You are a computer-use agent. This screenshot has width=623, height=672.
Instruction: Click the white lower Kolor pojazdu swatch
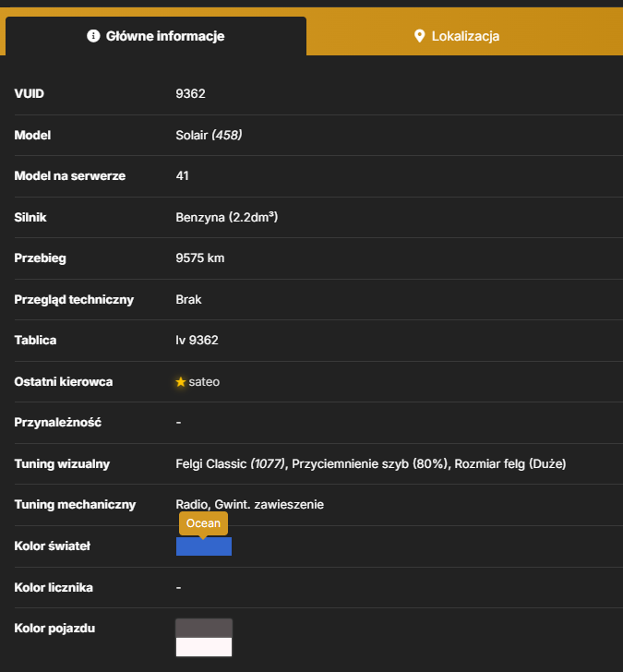[x=204, y=647]
